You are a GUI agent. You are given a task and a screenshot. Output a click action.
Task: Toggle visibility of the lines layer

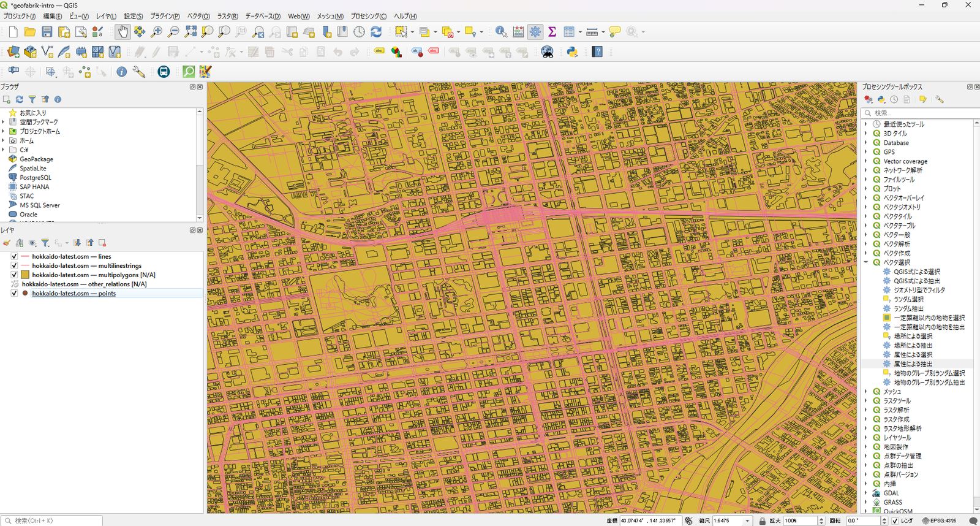(x=14, y=256)
